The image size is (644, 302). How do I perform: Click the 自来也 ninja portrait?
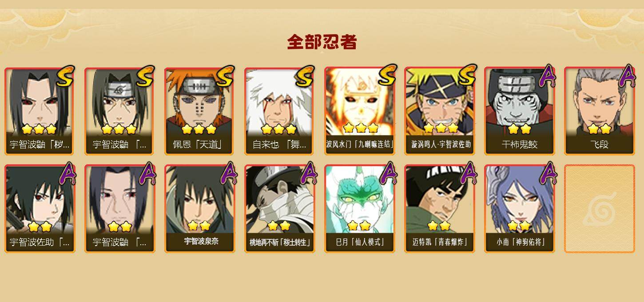pos(279,111)
